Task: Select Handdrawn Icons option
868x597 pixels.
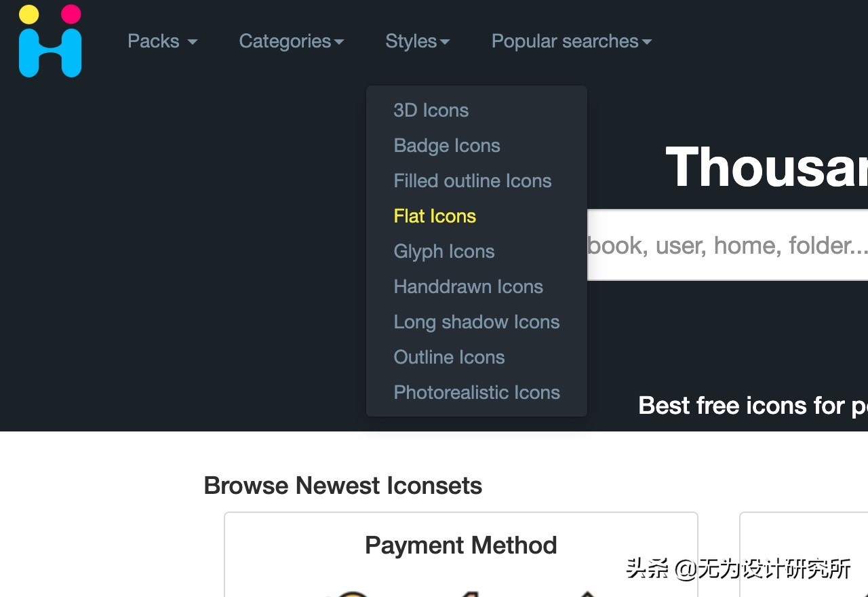Action: coord(468,287)
